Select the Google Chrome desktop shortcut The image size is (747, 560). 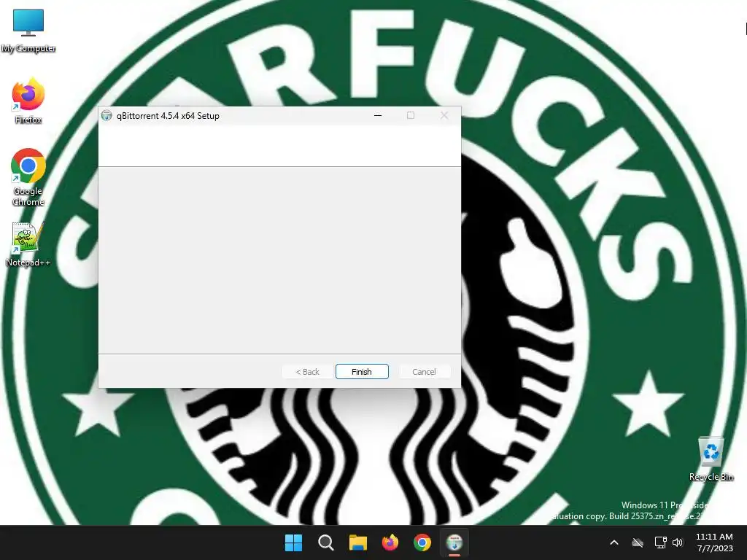point(28,177)
